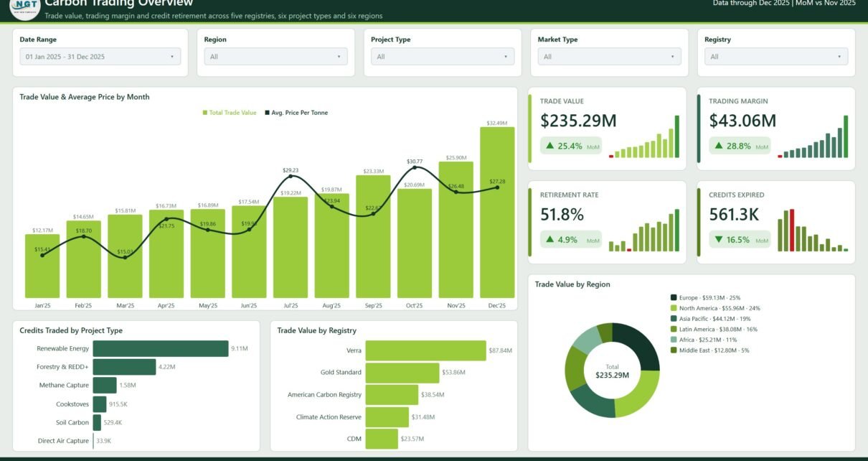The width and height of the screenshot is (868, 461).
Task: Click the Credits Expired down-arrow indicator
Action: click(x=720, y=239)
